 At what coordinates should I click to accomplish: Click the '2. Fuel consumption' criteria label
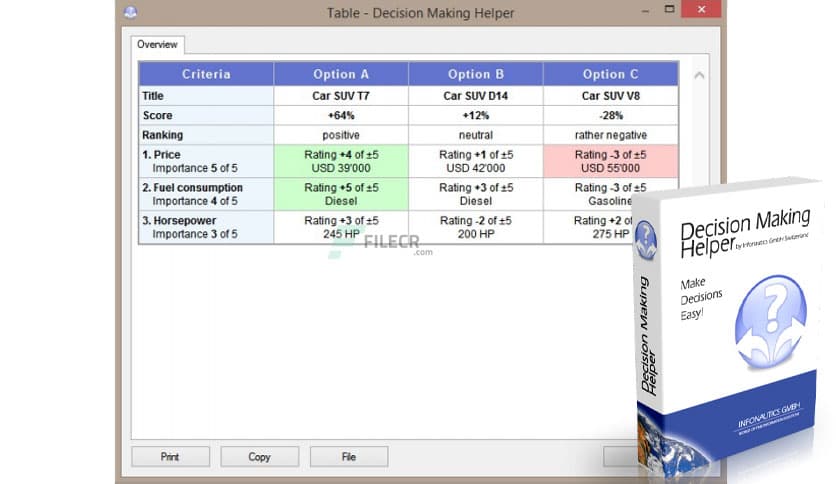(x=206, y=195)
